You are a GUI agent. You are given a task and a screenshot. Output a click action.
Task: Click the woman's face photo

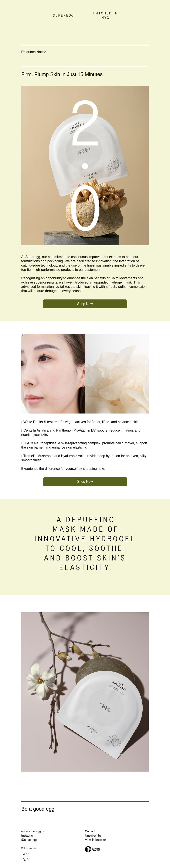[x=53, y=374]
